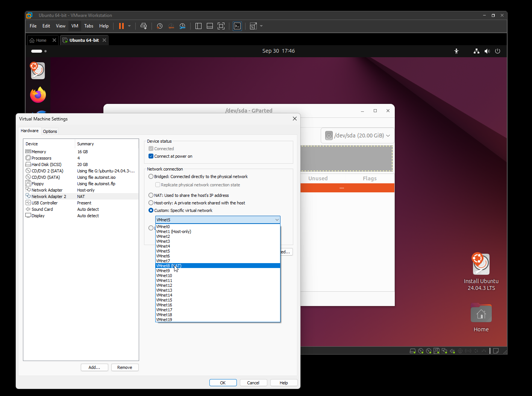
Task: Select the Bridged network connection radio button
Action: pos(151,177)
